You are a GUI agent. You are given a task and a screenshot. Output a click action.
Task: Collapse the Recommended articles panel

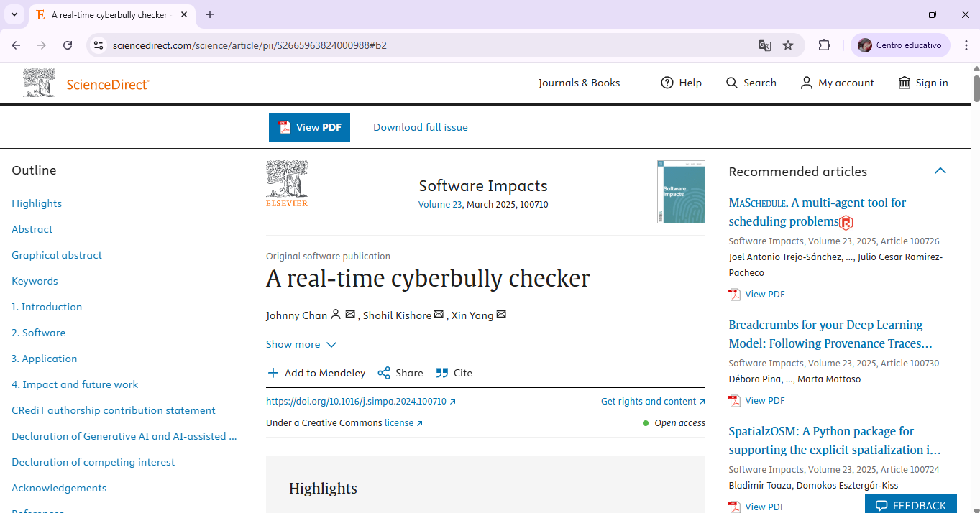click(940, 171)
